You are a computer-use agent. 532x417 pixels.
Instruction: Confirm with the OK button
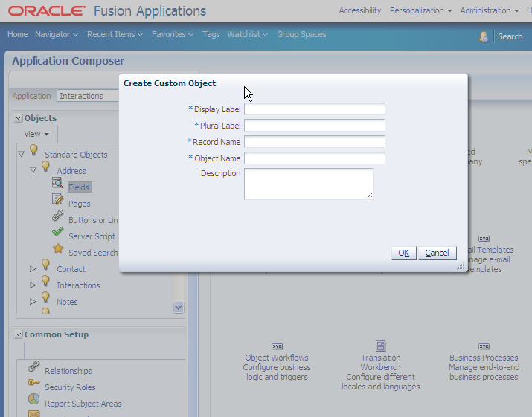[404, 253]
